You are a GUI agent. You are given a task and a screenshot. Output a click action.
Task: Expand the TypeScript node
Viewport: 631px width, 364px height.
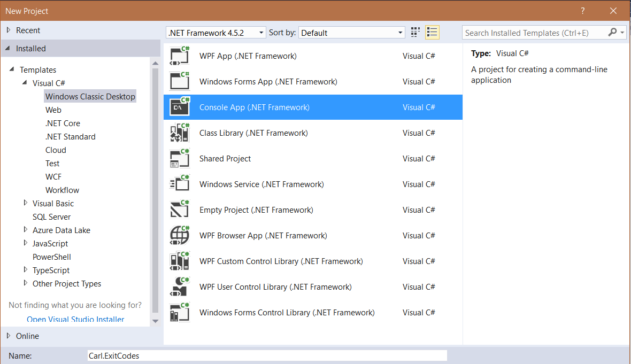pyautogui.click(x=25, y=269)
